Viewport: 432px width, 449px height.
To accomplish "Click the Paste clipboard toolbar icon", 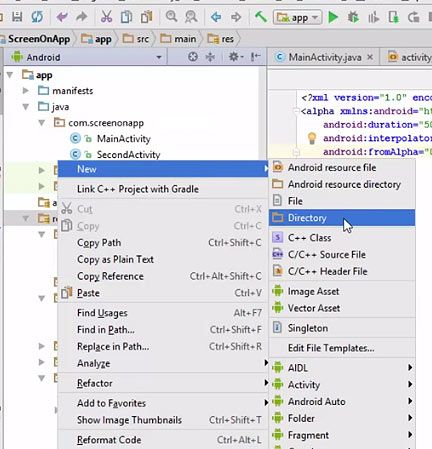I will (x=146, y=17).
